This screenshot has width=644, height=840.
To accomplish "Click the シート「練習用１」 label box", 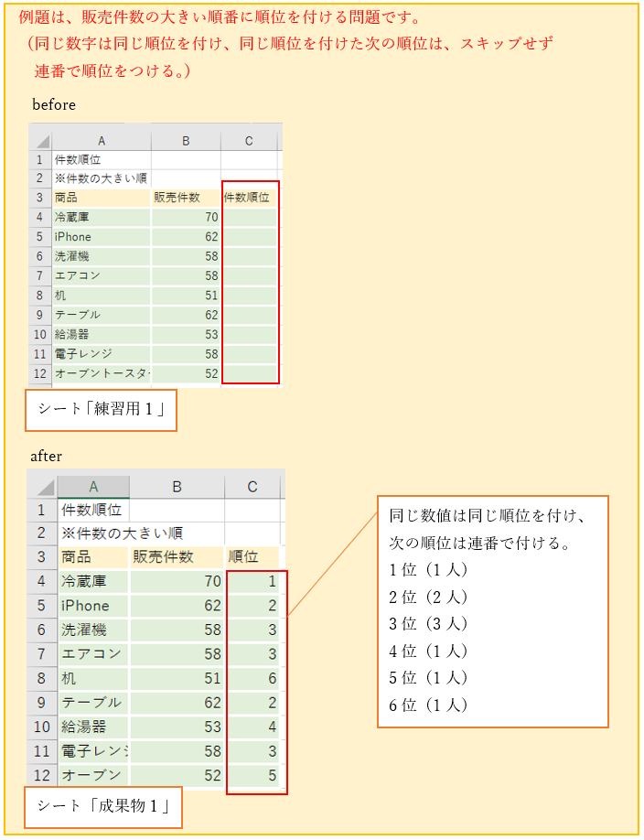I will coord(101,409).
